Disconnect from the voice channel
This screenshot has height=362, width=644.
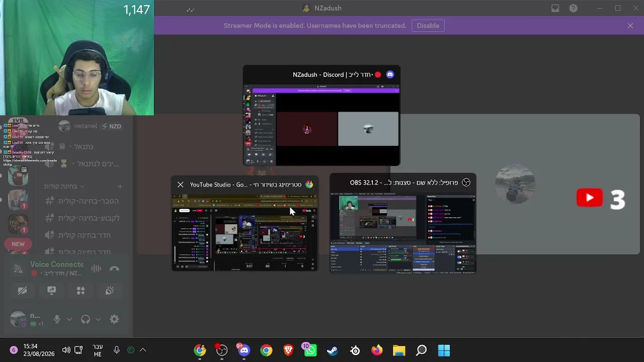[x=114, y=269]
